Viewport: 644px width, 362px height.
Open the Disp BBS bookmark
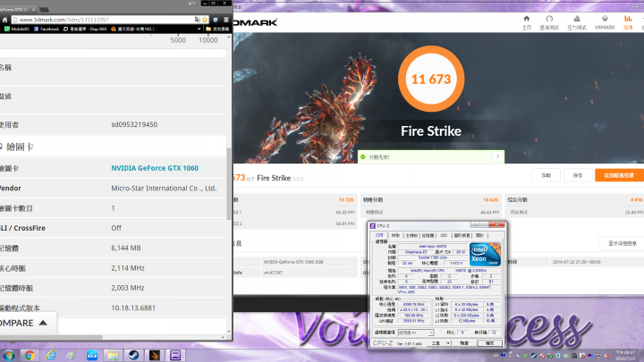85,29
